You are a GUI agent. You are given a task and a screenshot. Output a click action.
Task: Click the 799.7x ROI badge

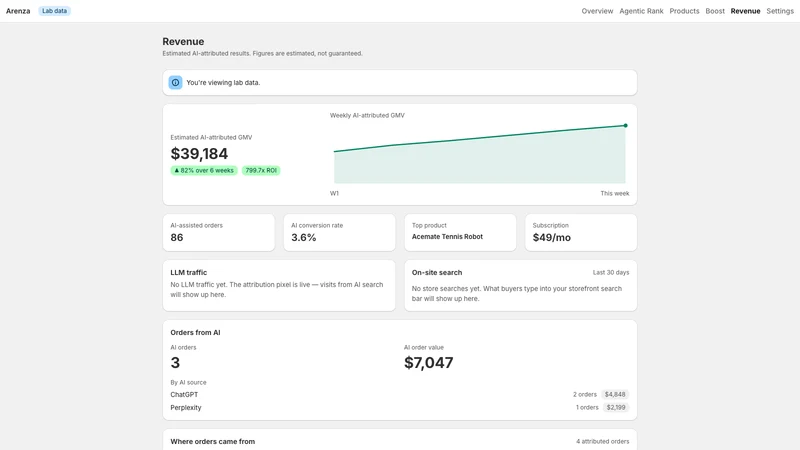(x=261, y=170)
